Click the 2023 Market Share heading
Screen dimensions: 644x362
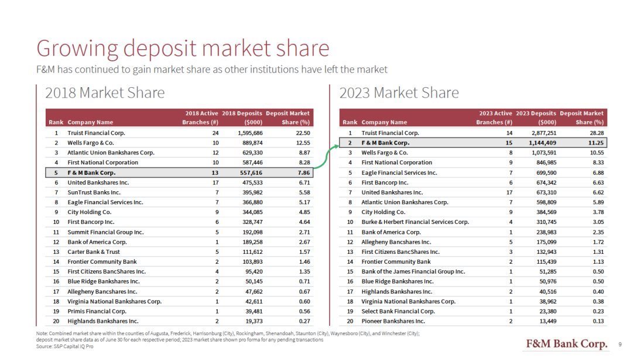pyautogui.click(x=399, y=93)
